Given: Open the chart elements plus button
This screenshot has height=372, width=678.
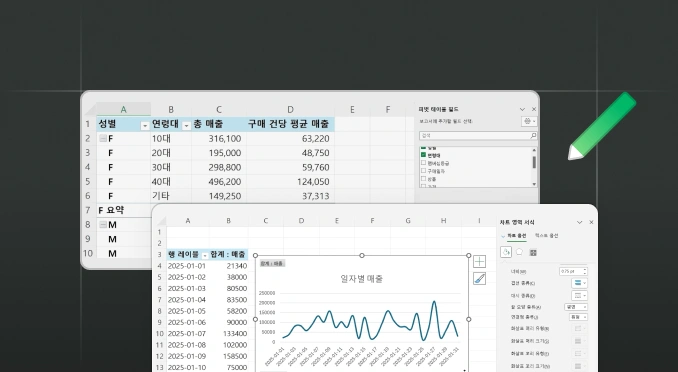Looking at the screenshot, I should pyautogui.click(x=479, y=261).
